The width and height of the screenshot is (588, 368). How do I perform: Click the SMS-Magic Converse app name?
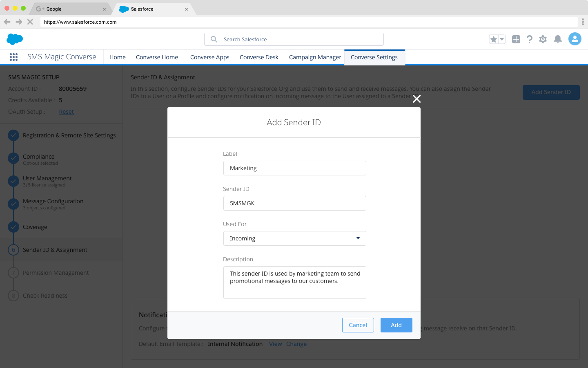[62, 57]
